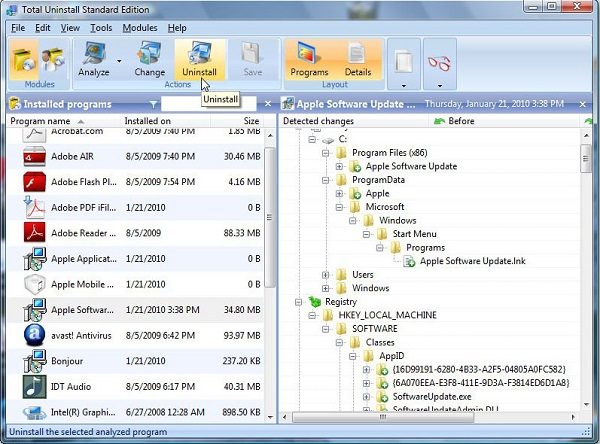Open the red glasses view dropdown
Viewport: 600px width, 444px height.
pos(440,64)
